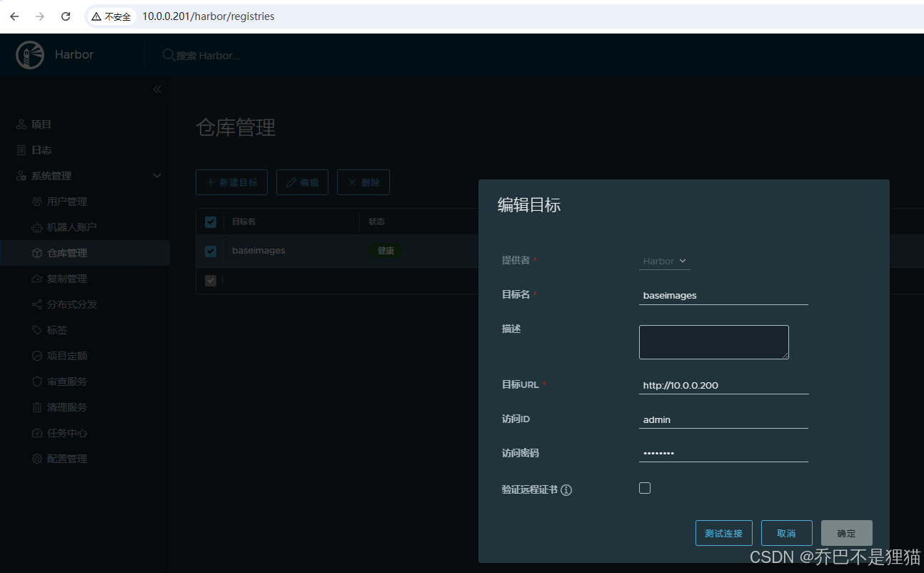Click the Harbor title text
Viewport: 924px width, 573px height.
tap(74, 55)
